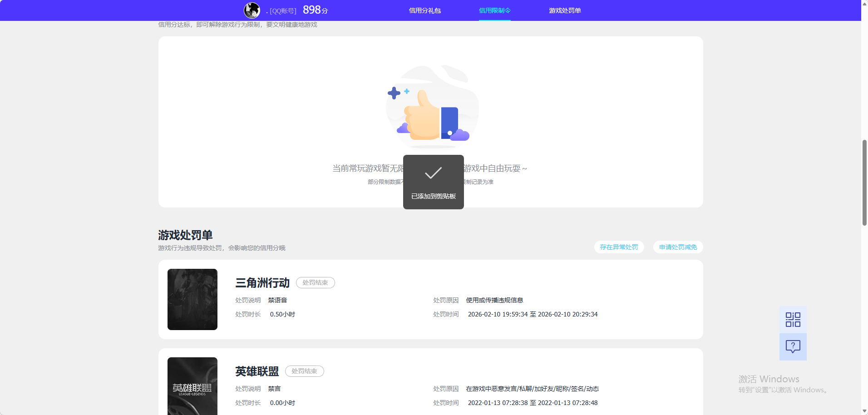Click the user avatar in header

252,10
